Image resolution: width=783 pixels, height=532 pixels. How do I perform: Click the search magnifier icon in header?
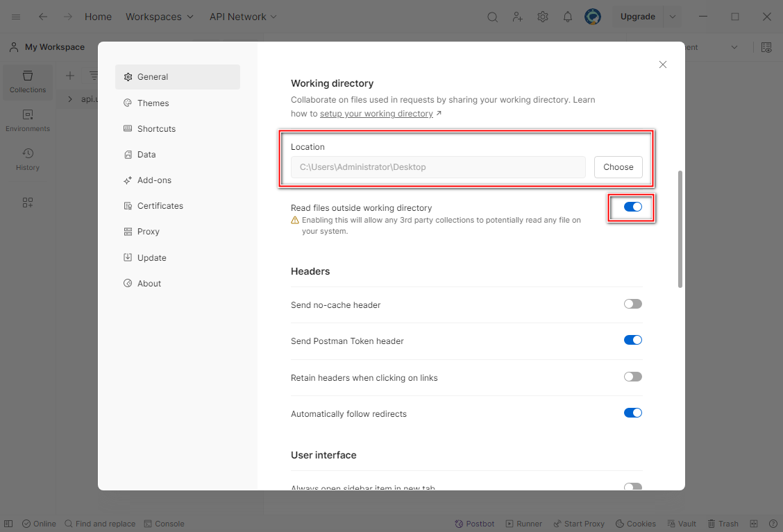coord(492,17)
